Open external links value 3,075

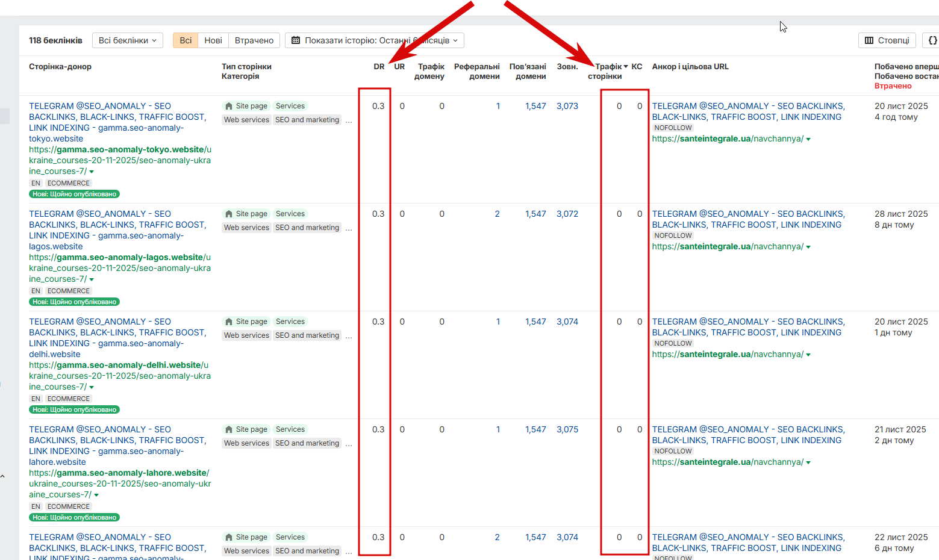point(567,429)
